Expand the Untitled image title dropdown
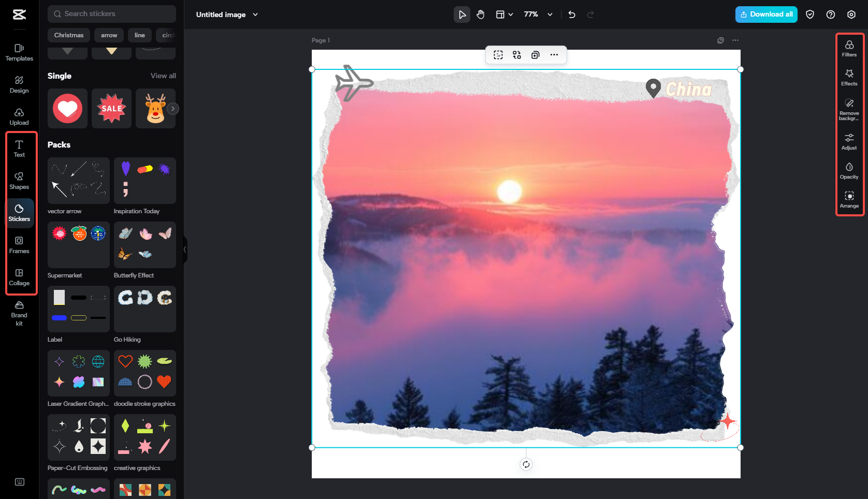 pyautogui.click(x=255, y=14)
